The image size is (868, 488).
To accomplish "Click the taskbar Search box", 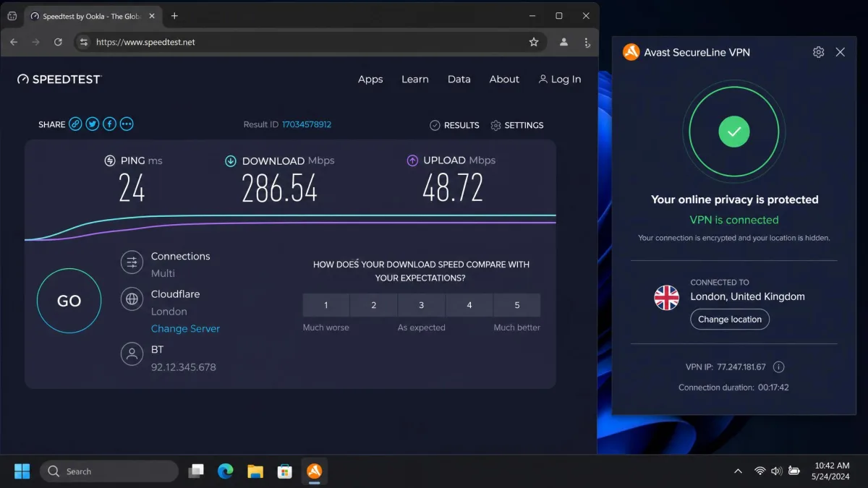I will [x=109, y=471].
